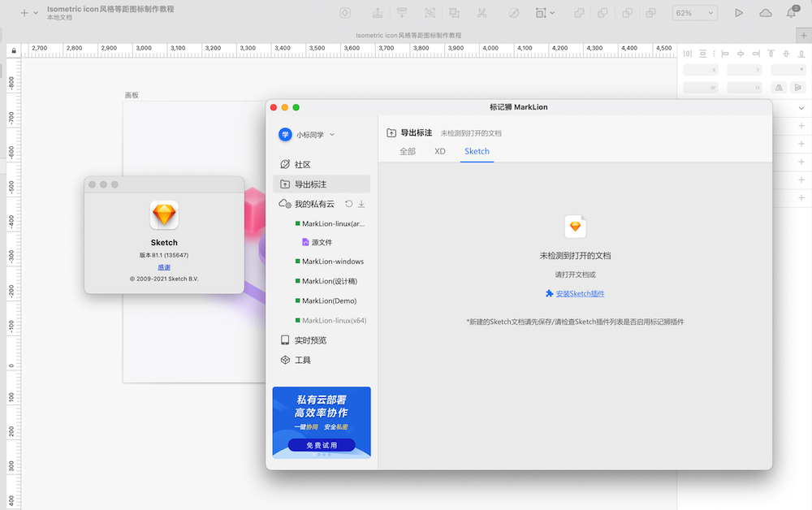This screenshot has width=812, height=510.
Task: Flip selection horizontally in the inspector
Action: click(x=780, y=87)
